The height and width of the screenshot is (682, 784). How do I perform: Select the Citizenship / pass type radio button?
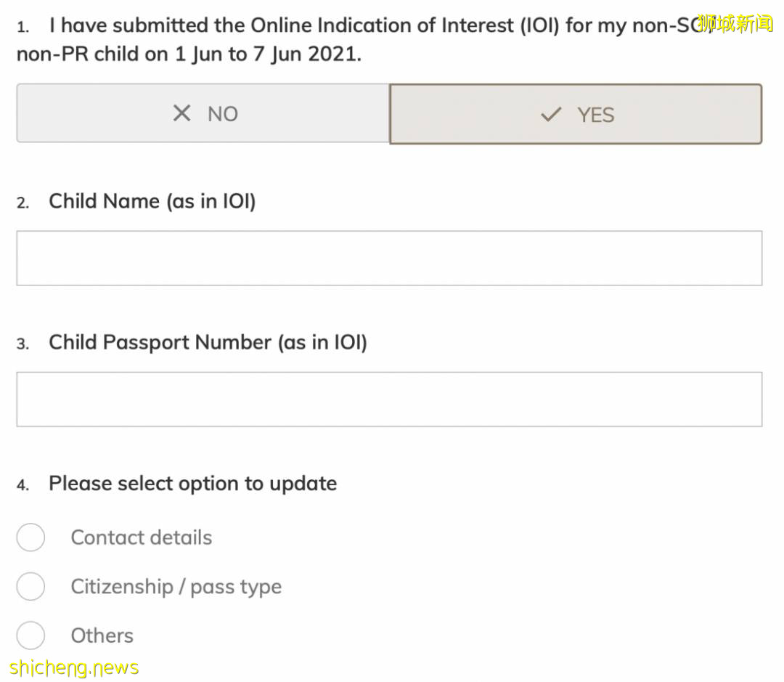30,586
